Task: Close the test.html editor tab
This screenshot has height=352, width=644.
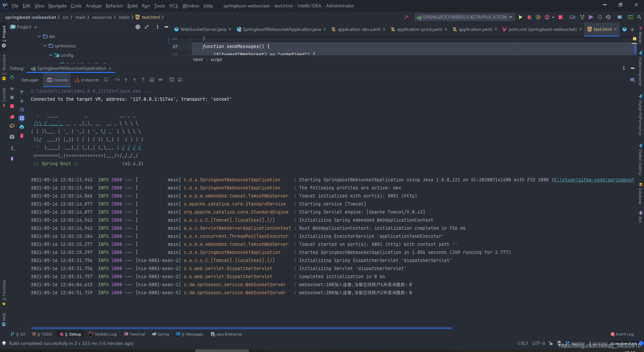Action: [x=615, y=29]
